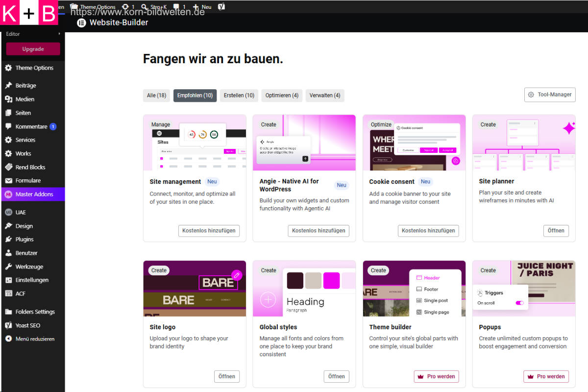588x392 pixels.
Task: Open Yoast SEO icon in sidebar
Action: (x=8, y=325)
